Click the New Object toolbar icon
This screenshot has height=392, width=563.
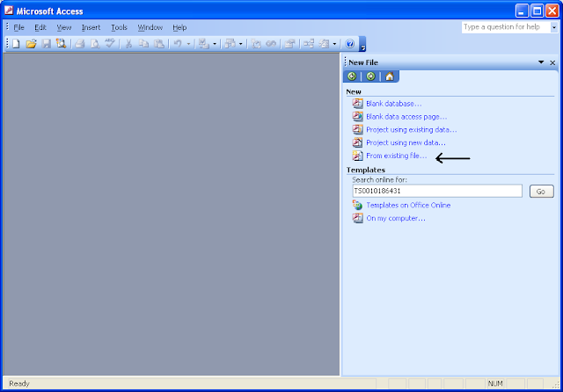[x=325, y=44]
